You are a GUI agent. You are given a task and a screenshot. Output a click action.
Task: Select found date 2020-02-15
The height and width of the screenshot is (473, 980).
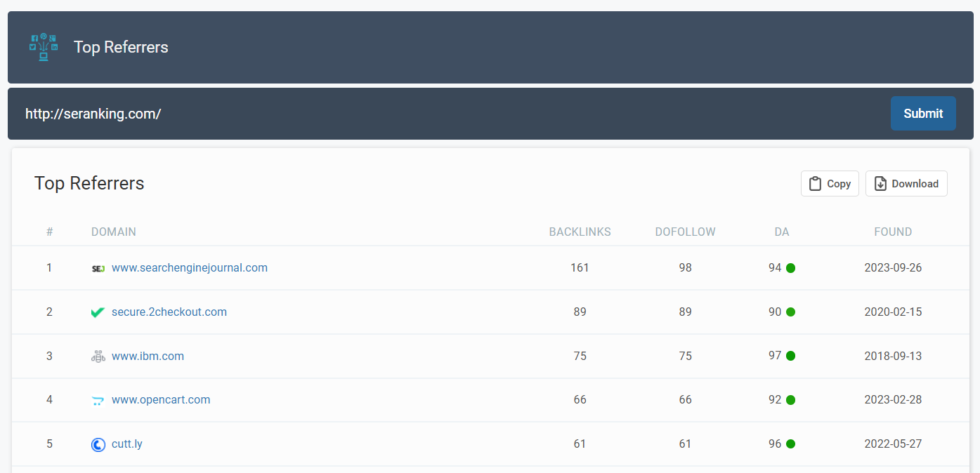[893, 312]
